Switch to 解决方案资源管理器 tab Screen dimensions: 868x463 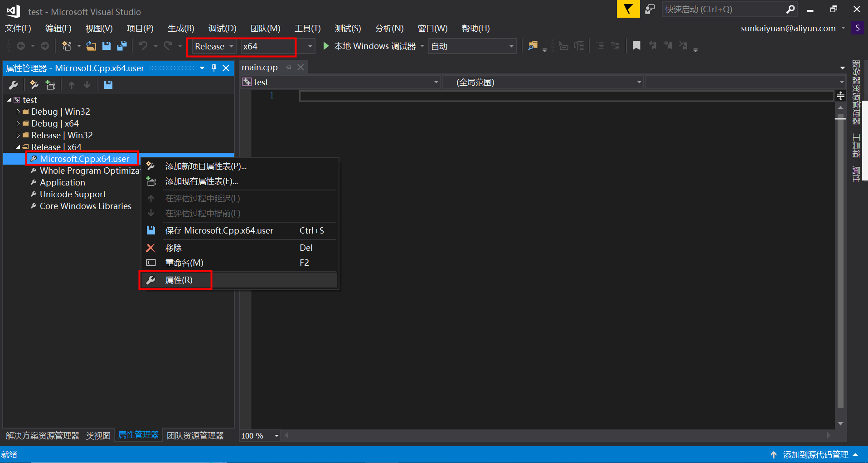click(x=43, y=436)
